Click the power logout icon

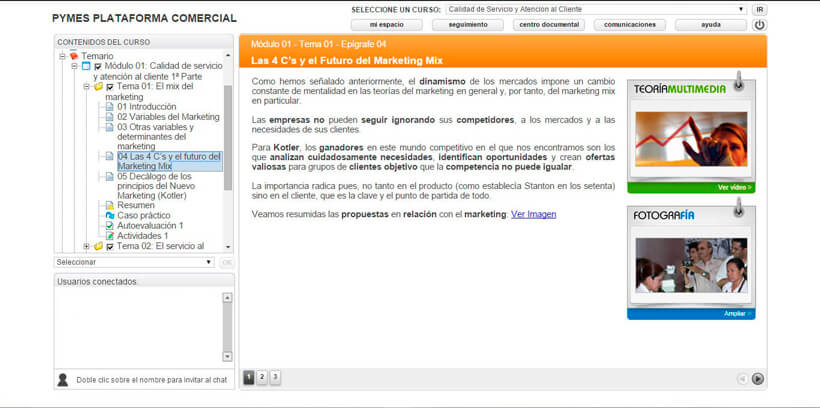click(759, 25)
